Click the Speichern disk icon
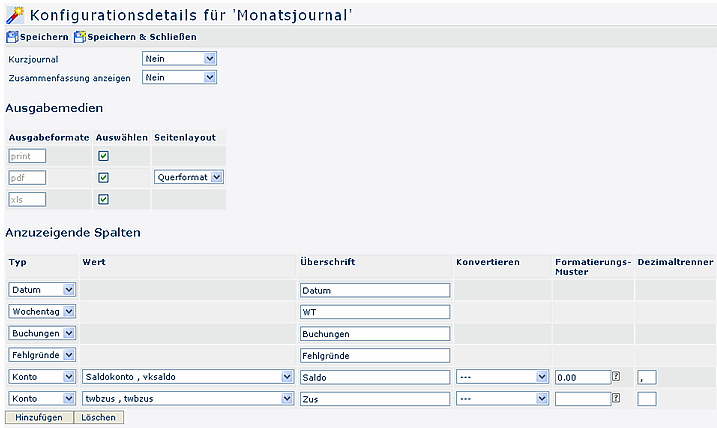This screenshot has height=428, width=717. pos(12,37)
